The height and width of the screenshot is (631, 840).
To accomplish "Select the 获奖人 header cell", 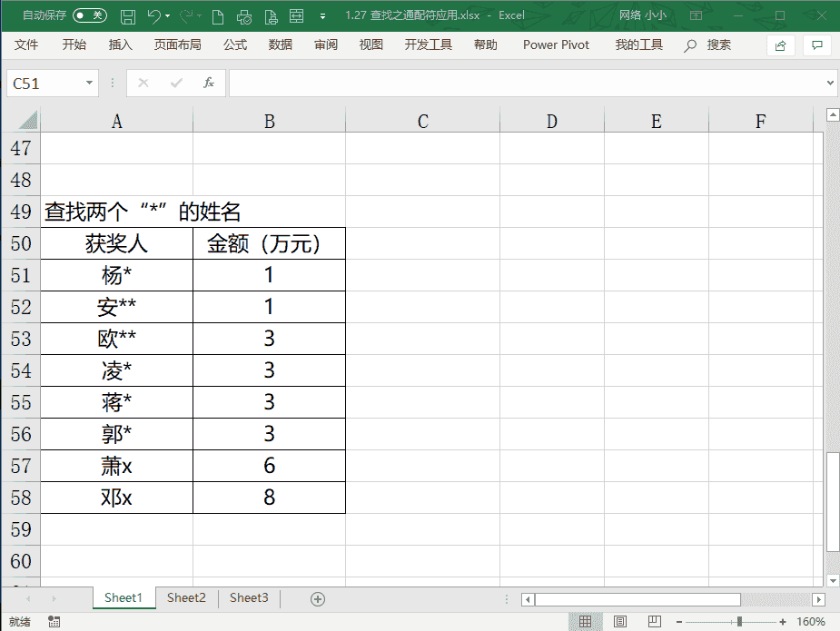I will (x=117, y=243).
